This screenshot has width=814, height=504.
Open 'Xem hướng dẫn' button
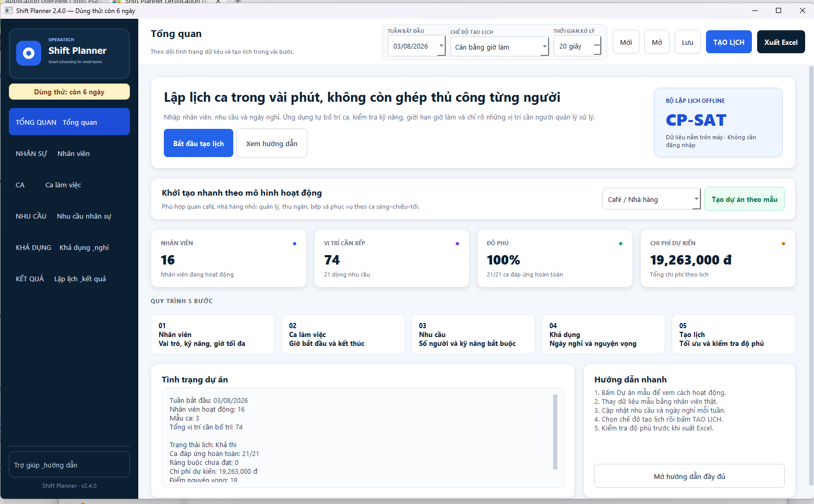click(272, 143)
